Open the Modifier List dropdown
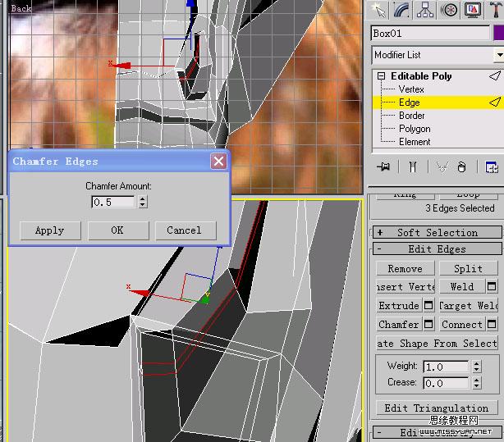 [438, 55]
